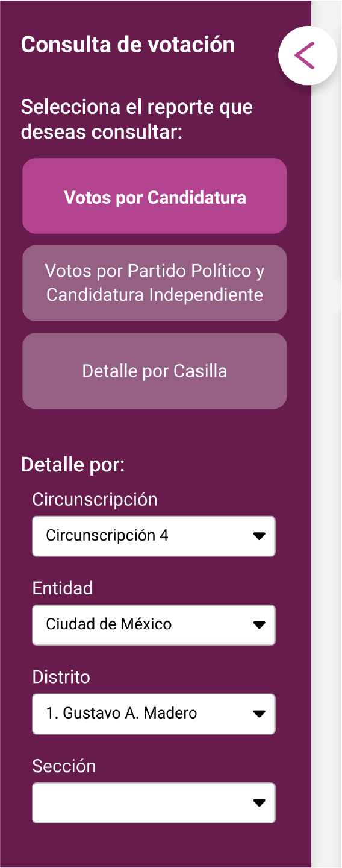Click the Sección field label
342x868 pixels.
tap(64, 766)
